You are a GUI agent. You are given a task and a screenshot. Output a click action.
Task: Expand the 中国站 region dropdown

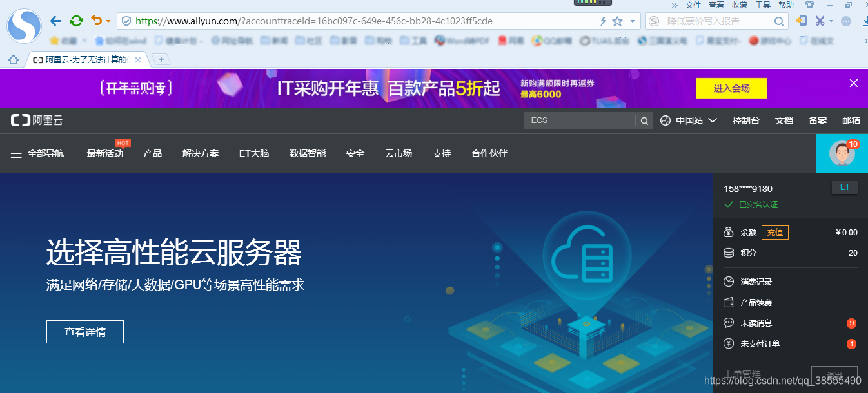[x=713, y=120]
